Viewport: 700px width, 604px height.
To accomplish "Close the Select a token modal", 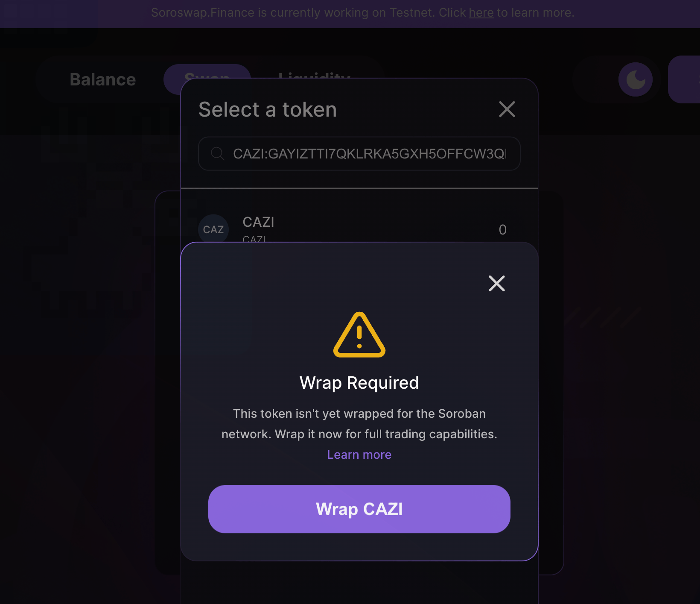I will (x=507, y=109).
